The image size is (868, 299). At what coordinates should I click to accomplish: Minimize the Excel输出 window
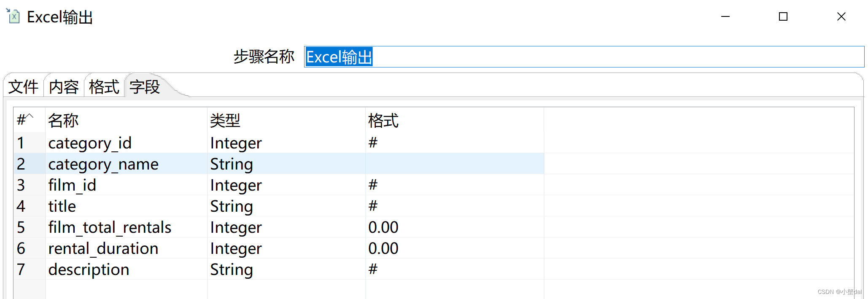(725, 16)
